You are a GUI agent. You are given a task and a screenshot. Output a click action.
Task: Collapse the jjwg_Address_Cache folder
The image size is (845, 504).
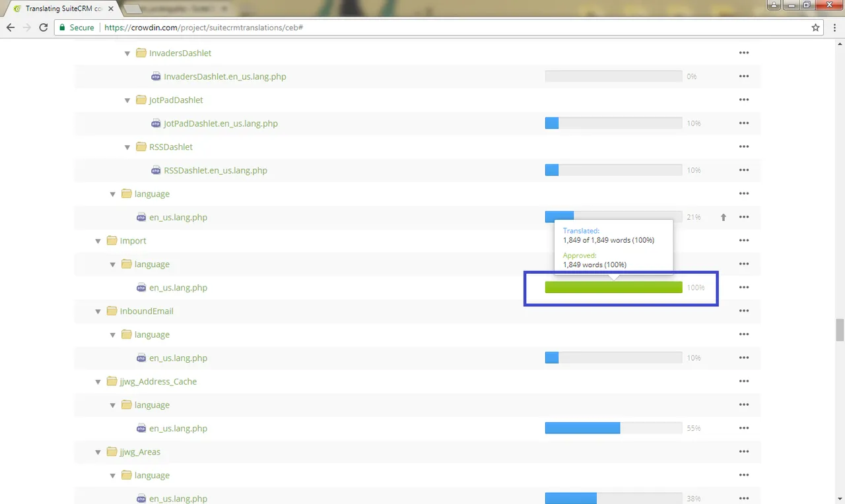point(98,382)
